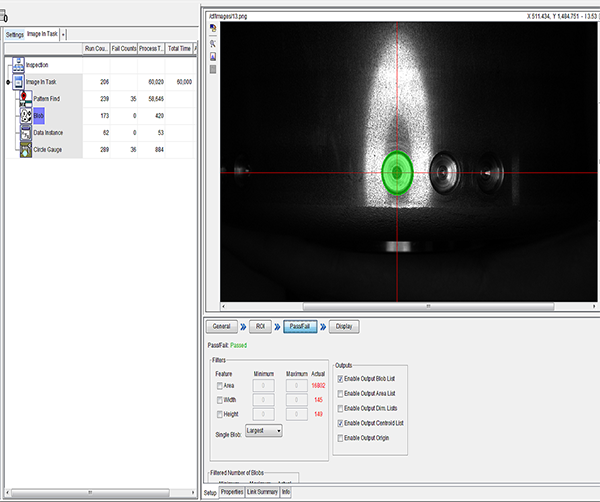Viewport: 600px width, 502px height.
Task: Open the Link Summary tab
Action: tap(262, 493)
